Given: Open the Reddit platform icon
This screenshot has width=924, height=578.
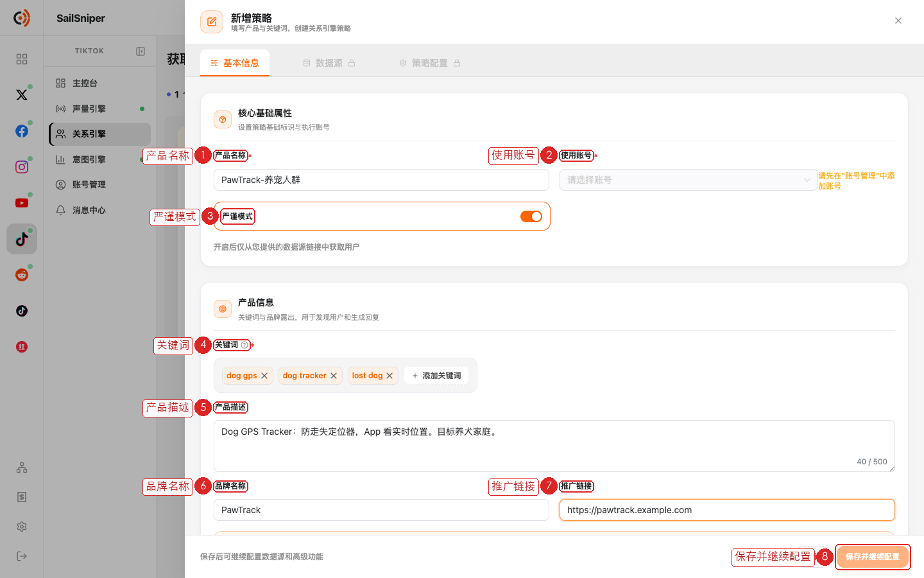Looking at the screenshot, I should point(22,275).
